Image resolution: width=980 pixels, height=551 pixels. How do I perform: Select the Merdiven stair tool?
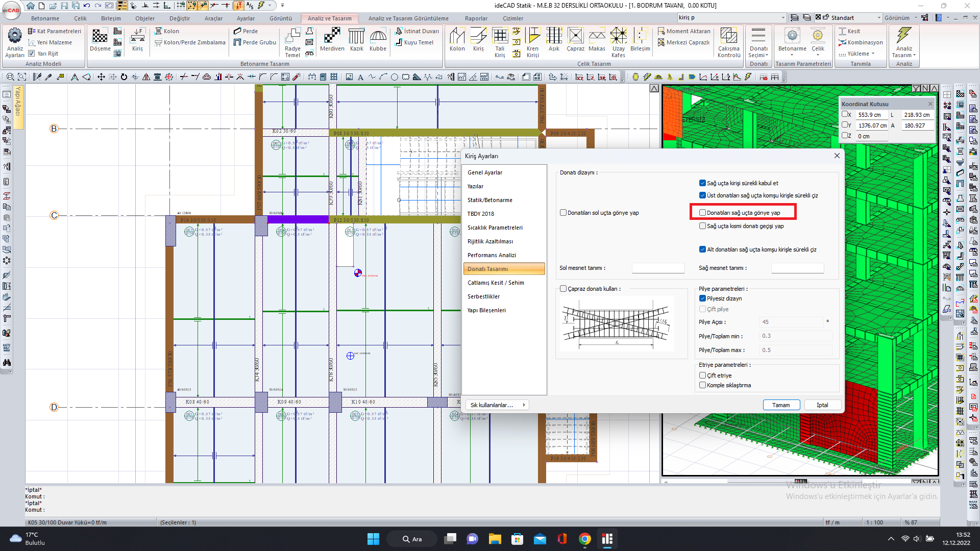click(332, 40)
